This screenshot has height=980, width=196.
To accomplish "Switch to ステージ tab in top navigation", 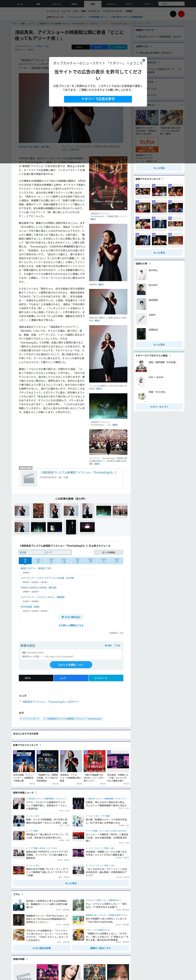I will coord(111,4).
